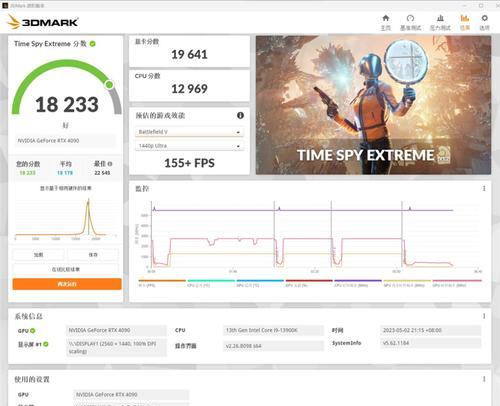Toggle the pink GPU clock frequency legend entry
The height and width of the screenshot is (406, 500).
click(457, 283)
